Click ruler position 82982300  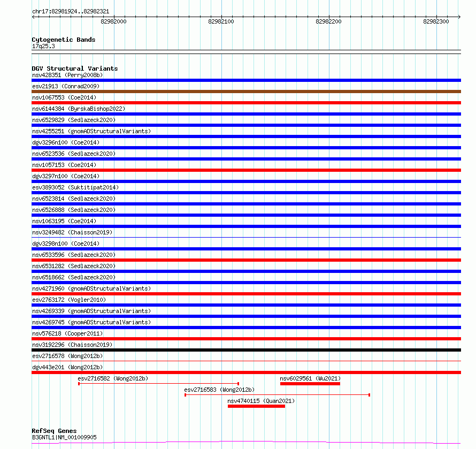pyautogui.click(x=436, y=21)
